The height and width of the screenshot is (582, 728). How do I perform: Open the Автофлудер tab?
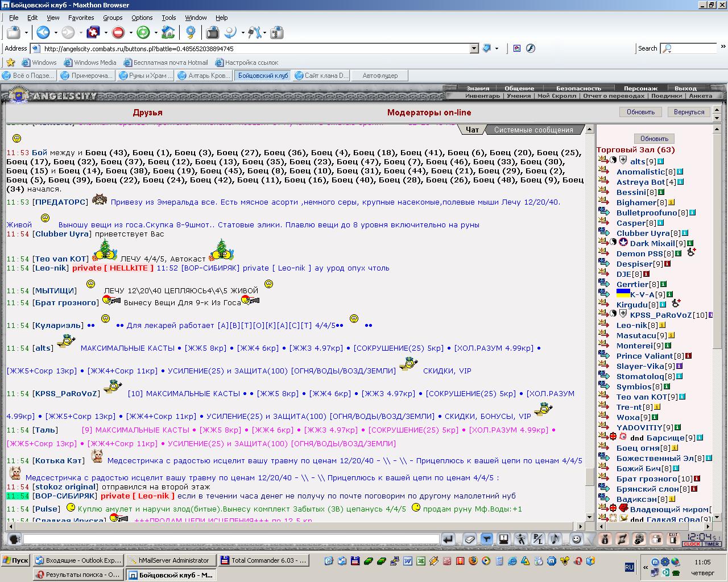380,75
